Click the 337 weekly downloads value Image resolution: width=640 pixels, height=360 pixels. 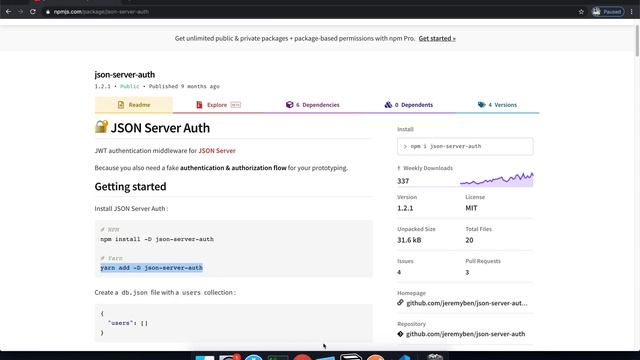point(403,181)
